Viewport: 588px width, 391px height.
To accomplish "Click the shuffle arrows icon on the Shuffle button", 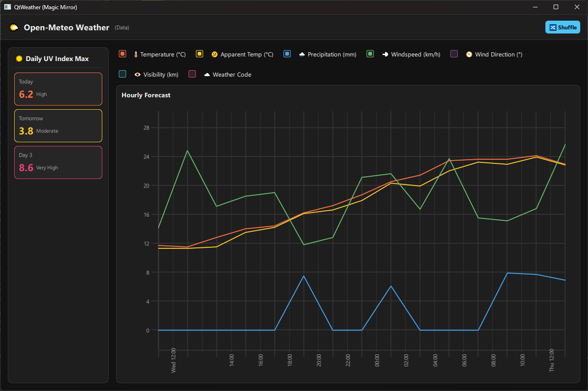I will [553, 28].
